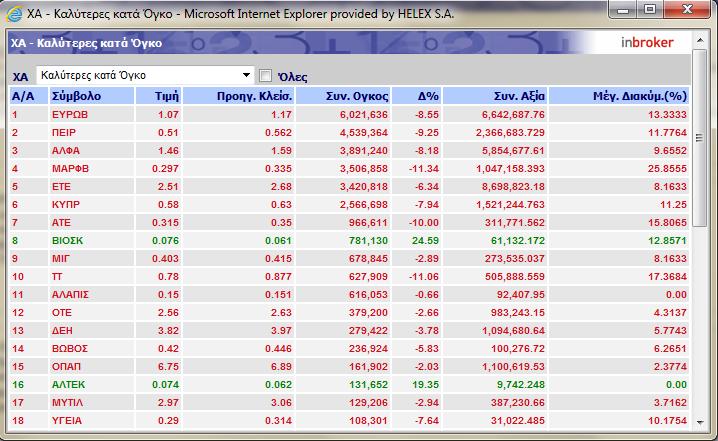718x441 pixels.
Task: Select symbol ΑΛΦΑ
Action: pos(66,151)
